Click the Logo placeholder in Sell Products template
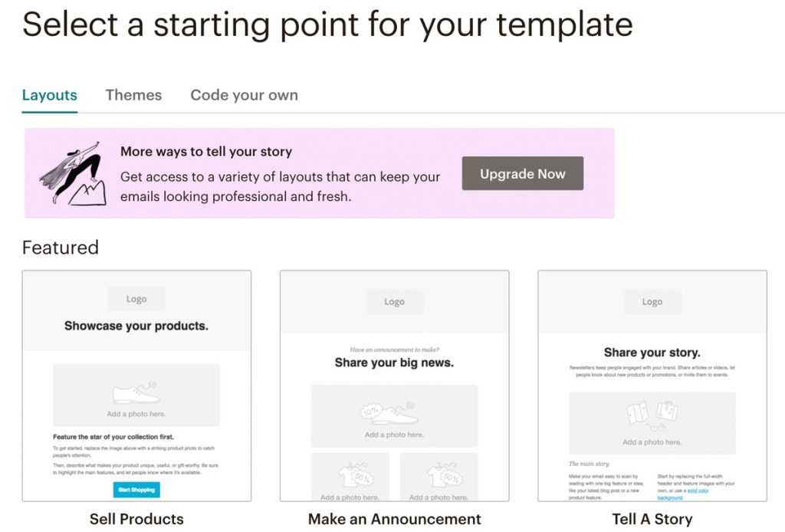Viewport: 785px width, 532px height. click(136, 299)
